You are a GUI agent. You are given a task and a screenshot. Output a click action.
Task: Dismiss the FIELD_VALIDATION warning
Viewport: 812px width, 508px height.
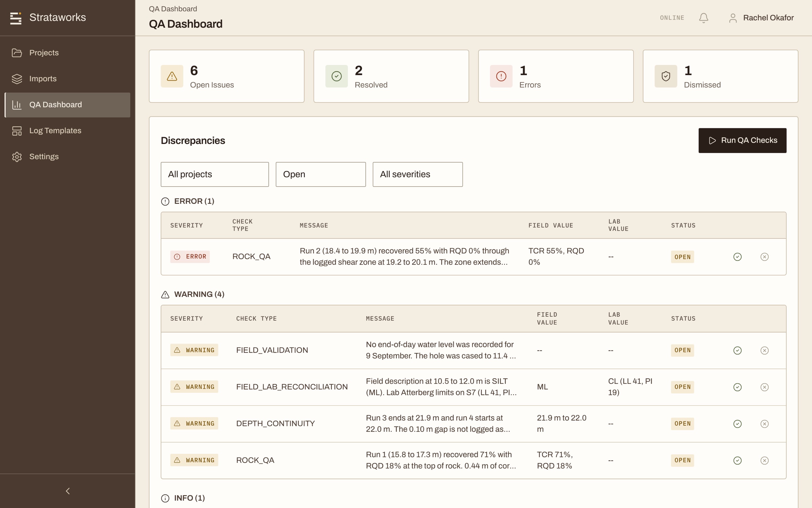click(x=765, y=350)
